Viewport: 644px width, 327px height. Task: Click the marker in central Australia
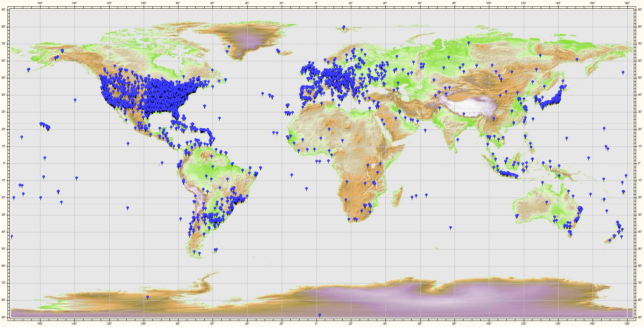[x=546, y=202]
